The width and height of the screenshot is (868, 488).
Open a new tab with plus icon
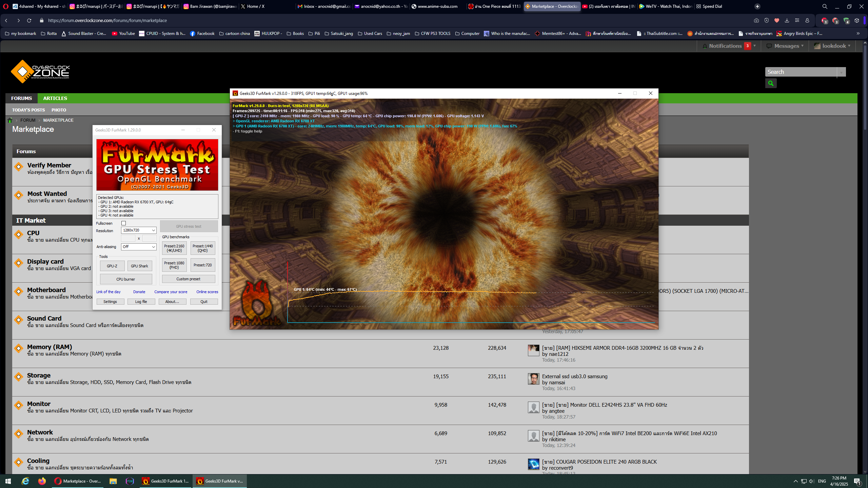(x=757, y=6)
